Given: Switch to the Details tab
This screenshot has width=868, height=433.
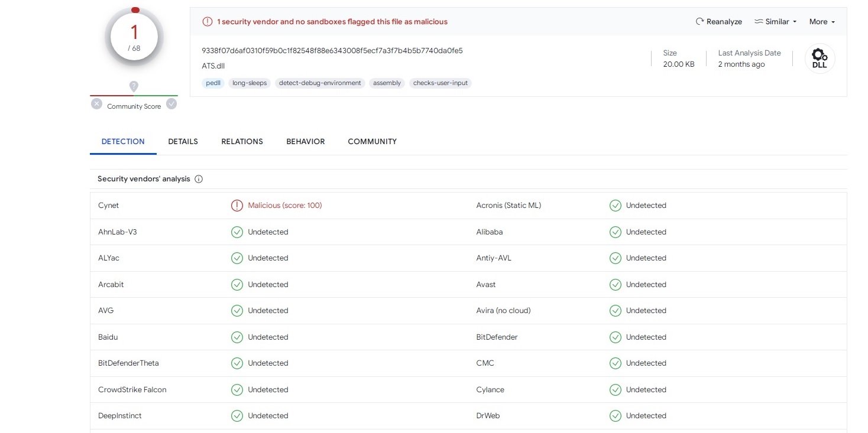Looking at the screenshot, I should tap(183, 142).
